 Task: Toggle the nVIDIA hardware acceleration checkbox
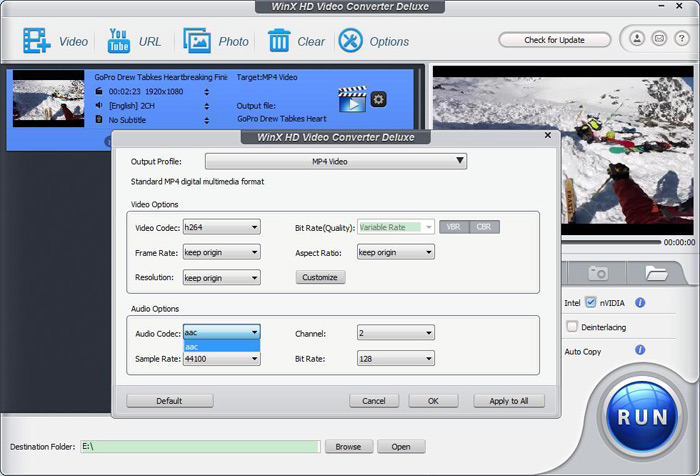point(590,302)
